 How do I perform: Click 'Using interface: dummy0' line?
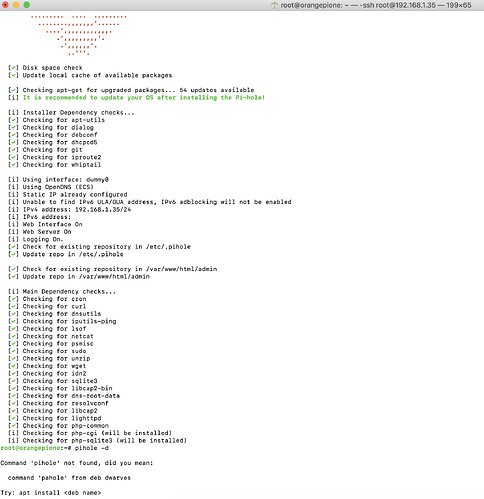click(x=58, y=180)
